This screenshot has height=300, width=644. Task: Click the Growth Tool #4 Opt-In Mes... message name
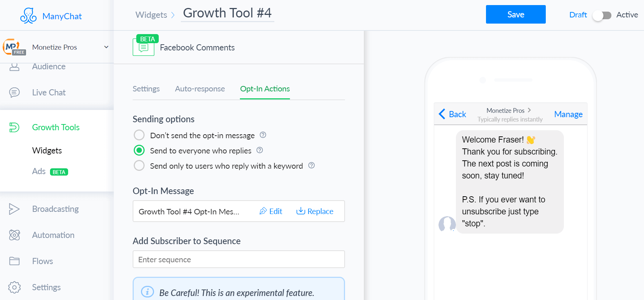tap(189, 211)
